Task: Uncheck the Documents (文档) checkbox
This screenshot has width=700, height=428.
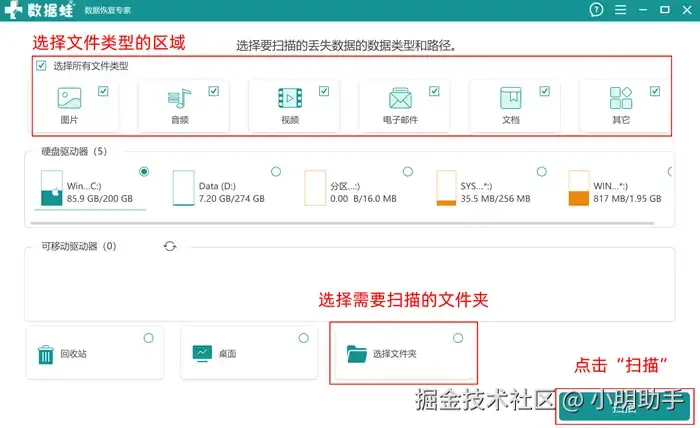Action: 545,91
